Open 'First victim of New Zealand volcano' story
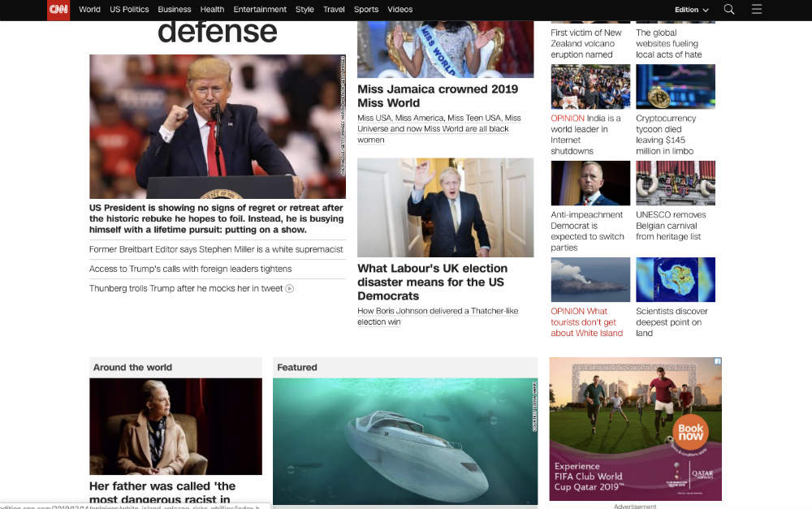The width and height of the screenshot is (812, 509). 585,44
